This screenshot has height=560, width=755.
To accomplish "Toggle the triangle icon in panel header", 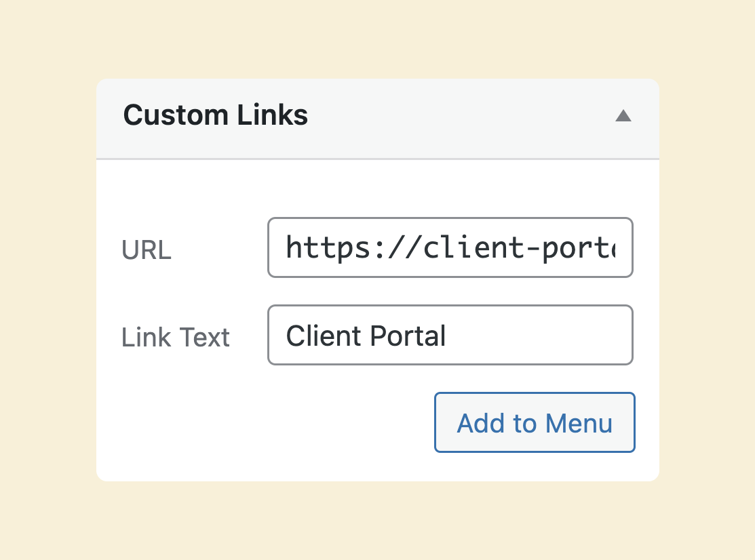I will [x=623, y=116].
